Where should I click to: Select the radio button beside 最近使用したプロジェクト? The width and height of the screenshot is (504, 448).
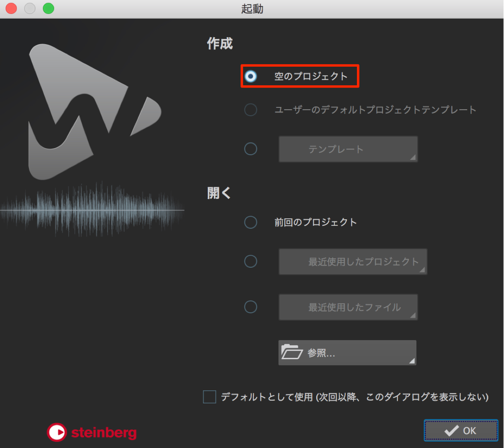(x=251, y=261)
